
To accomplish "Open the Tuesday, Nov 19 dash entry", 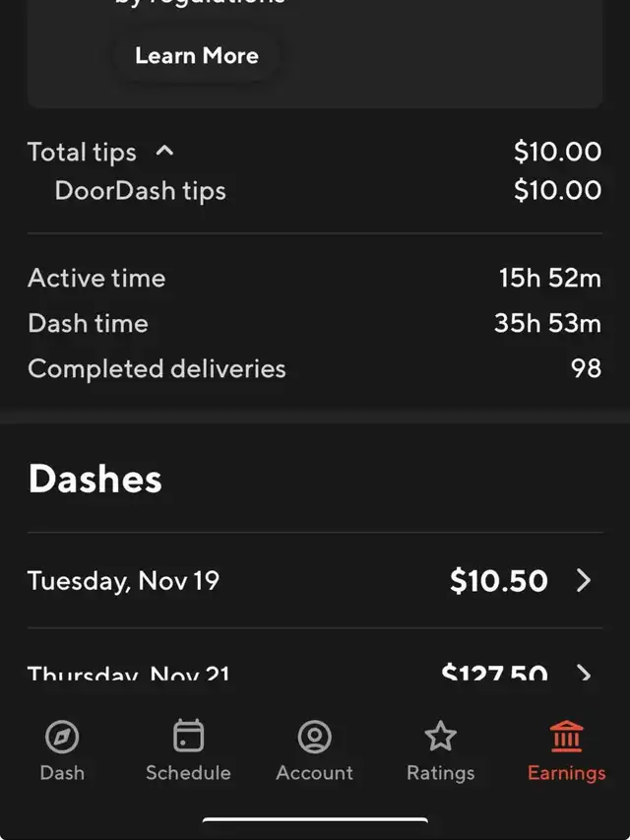I will pyautogui.click(x=123, y=581).
